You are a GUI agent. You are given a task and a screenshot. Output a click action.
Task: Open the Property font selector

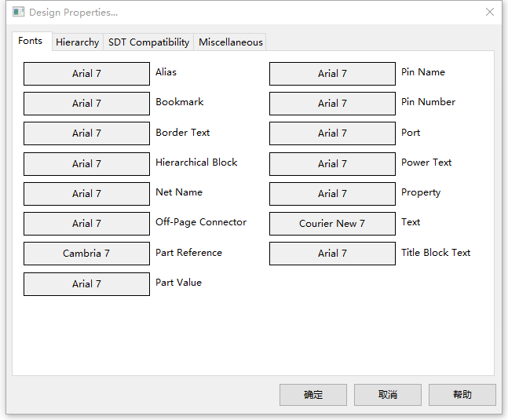332,194
